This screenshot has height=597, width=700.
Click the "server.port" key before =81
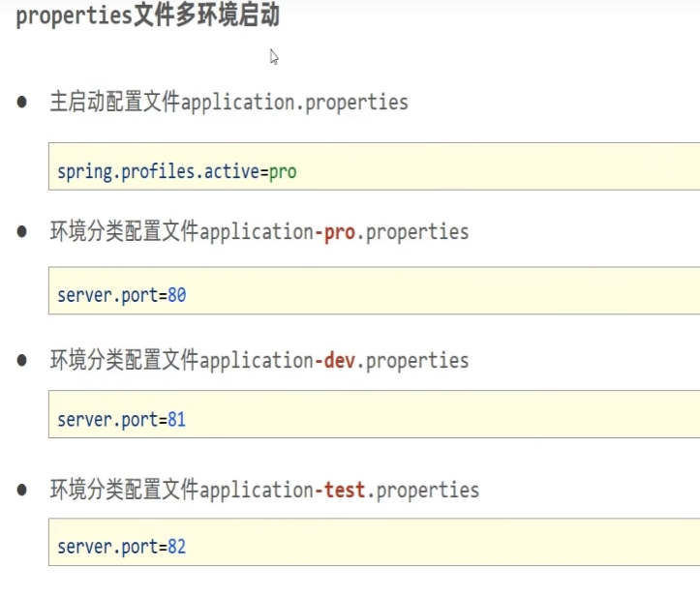(107, 420)
